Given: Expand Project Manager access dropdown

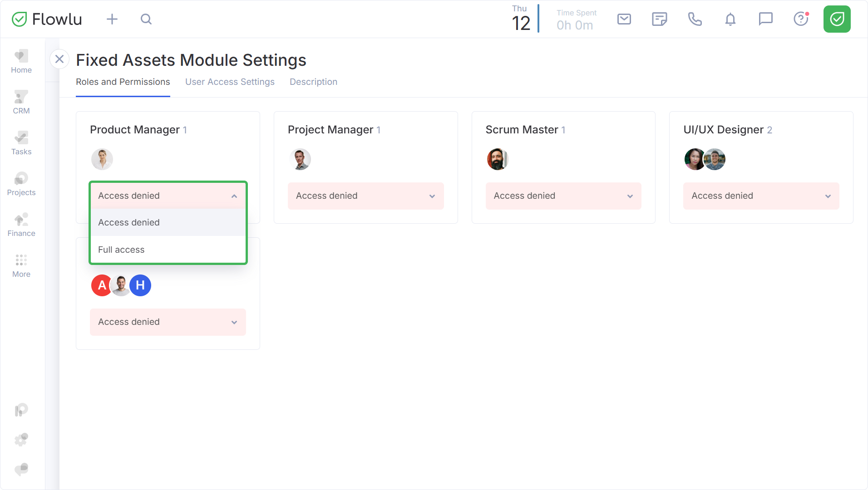Looking at the screenshot, I should pos(365,196).
